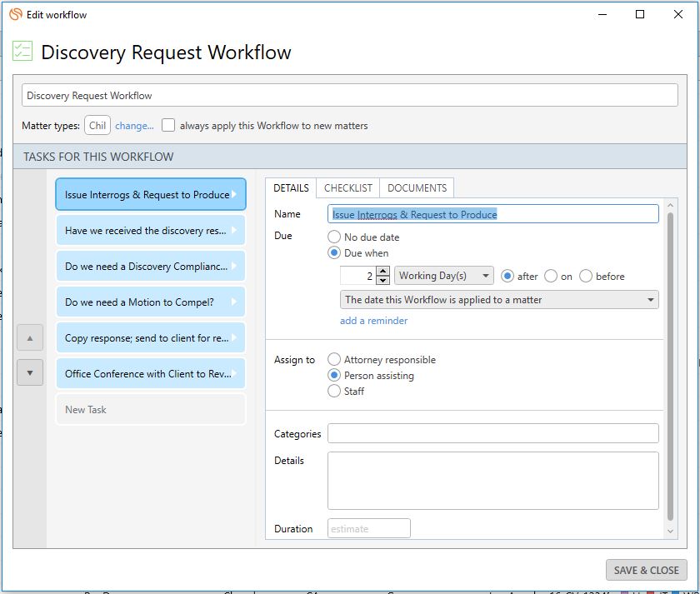
Task: Click the move task down arrow button
Action: pyautogui.click(x=30, y=372)
